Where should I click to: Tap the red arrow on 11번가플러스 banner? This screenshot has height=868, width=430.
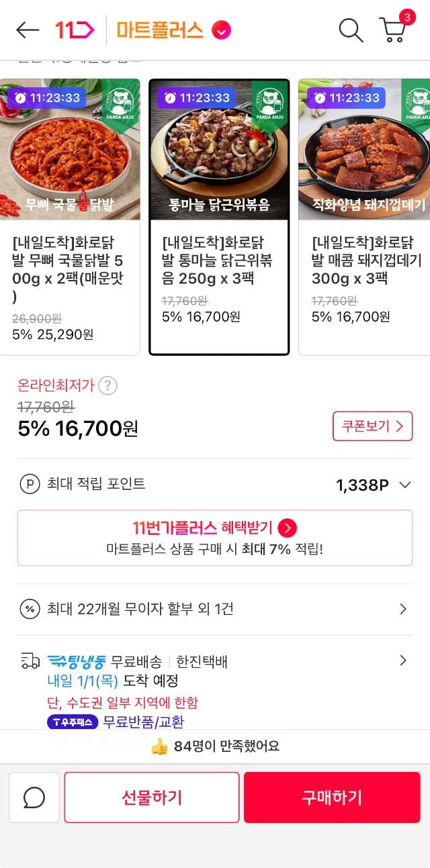tap(287, 528)
